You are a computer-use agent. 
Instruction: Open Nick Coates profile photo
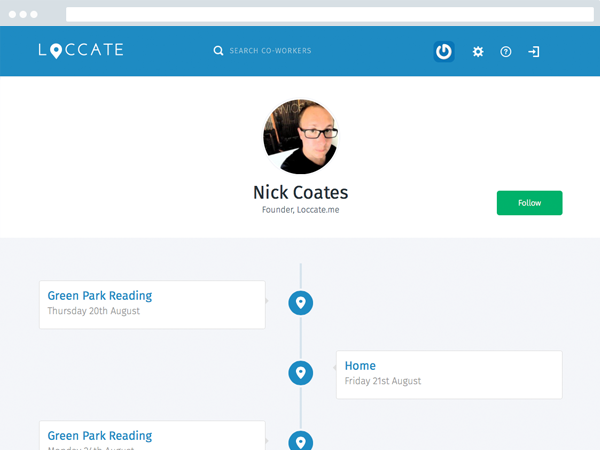point(301,137)
